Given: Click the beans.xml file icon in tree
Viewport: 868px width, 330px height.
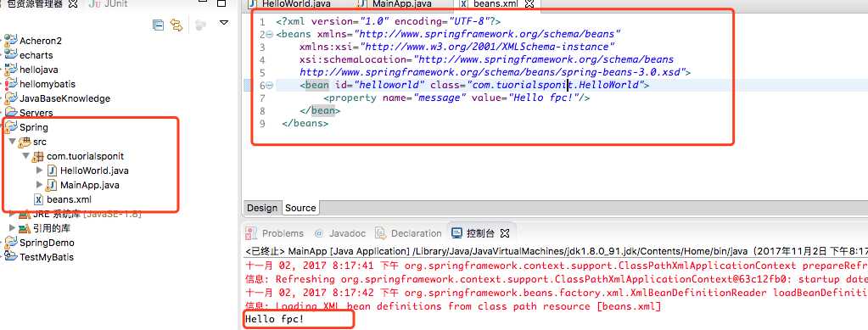Looking at the screenshot, I should point(38,199).
